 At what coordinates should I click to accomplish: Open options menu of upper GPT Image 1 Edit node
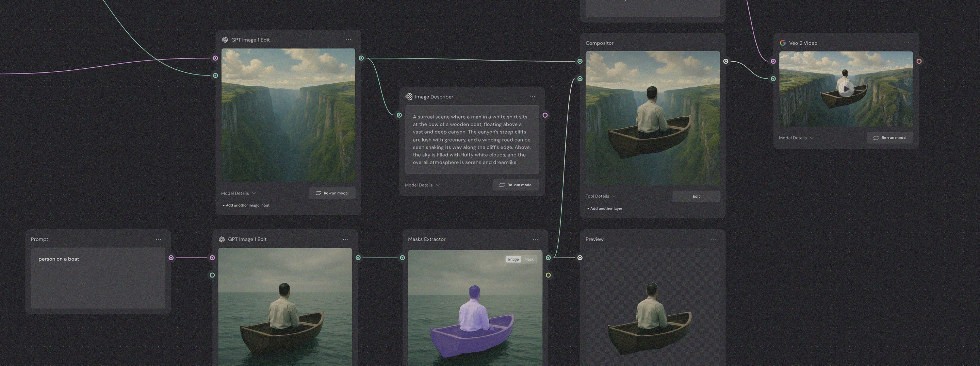tap(348, 39)
